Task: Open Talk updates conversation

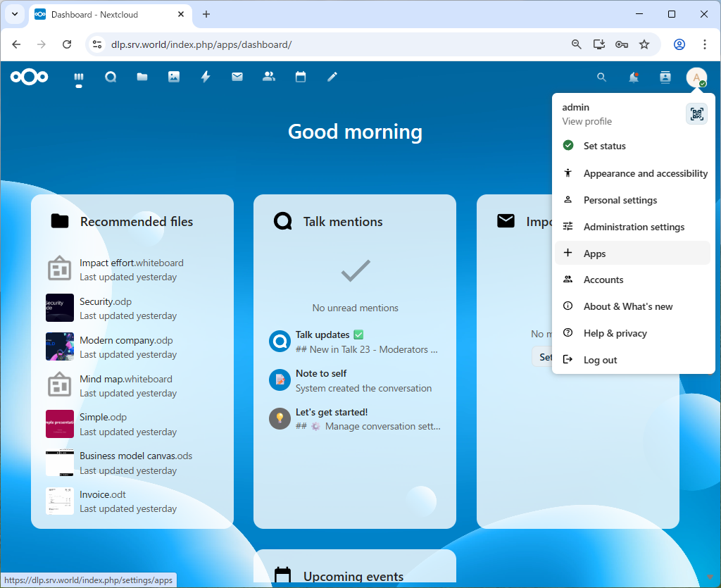Action: click(x=355, y=342)
